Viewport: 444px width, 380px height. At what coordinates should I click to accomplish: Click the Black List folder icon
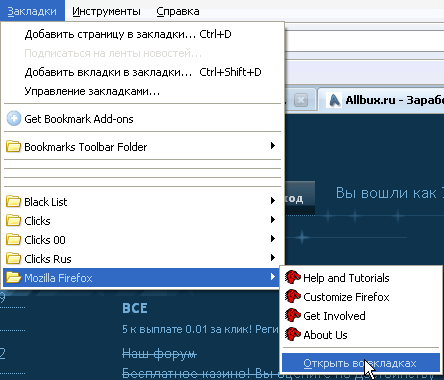point(13,201)
